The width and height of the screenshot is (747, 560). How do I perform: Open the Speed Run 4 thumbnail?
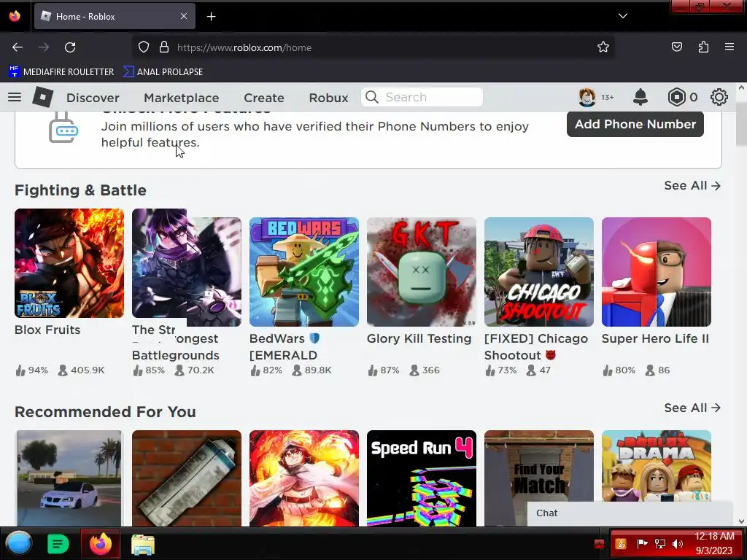[x=421, y=478]
